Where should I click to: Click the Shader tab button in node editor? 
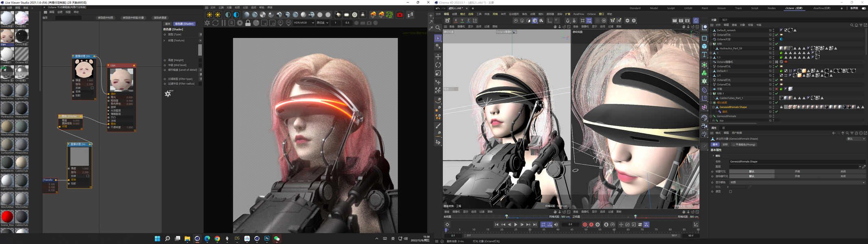pyautogui.click(x=184, y=24)
